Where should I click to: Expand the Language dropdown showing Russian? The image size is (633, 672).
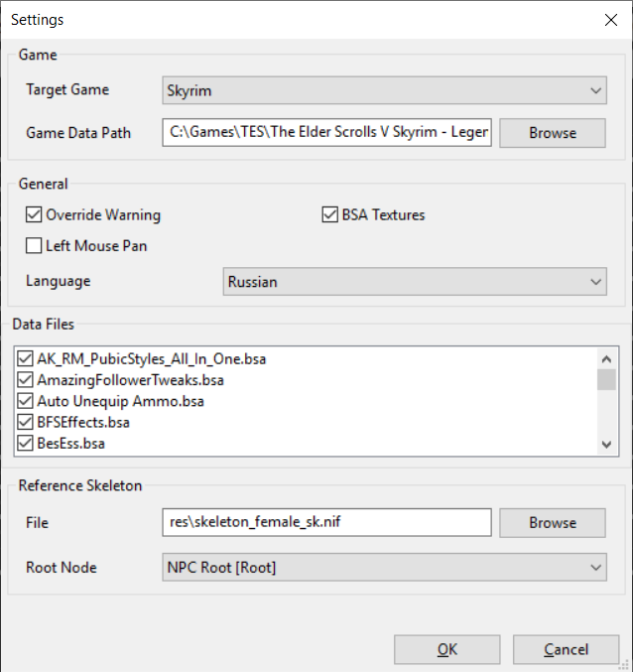coord(415,282)
